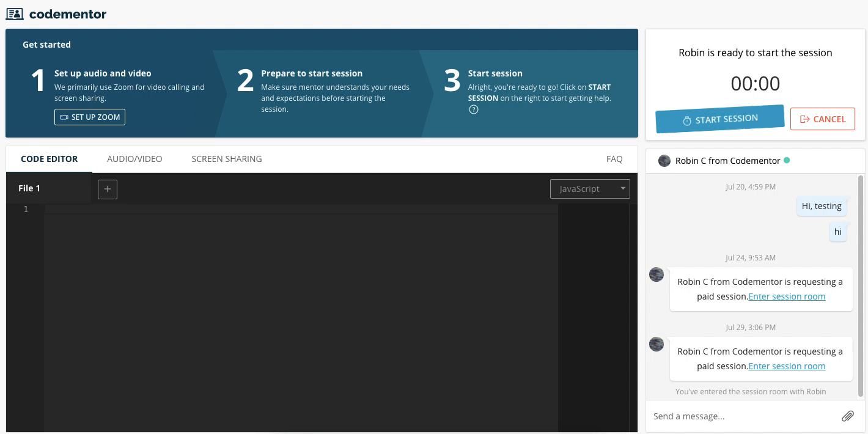The height and width of the screenshot is (434, 868).
Task: Select the File 1 tab
Action: pyautogui.click(x=48, y=188)
